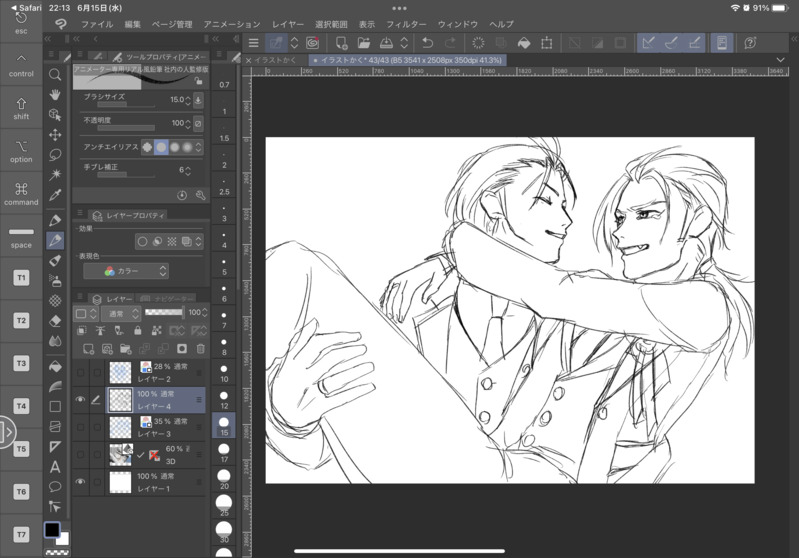Image resolution: width=799 pixels, height=558 pixels.
Task: Select brush size 20 preset
Action: (224, 479)
